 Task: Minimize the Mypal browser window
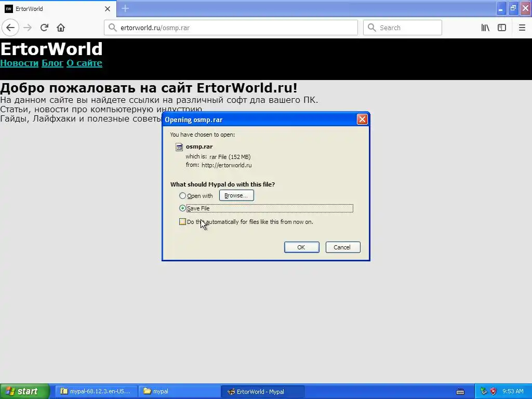click(501, 8)
